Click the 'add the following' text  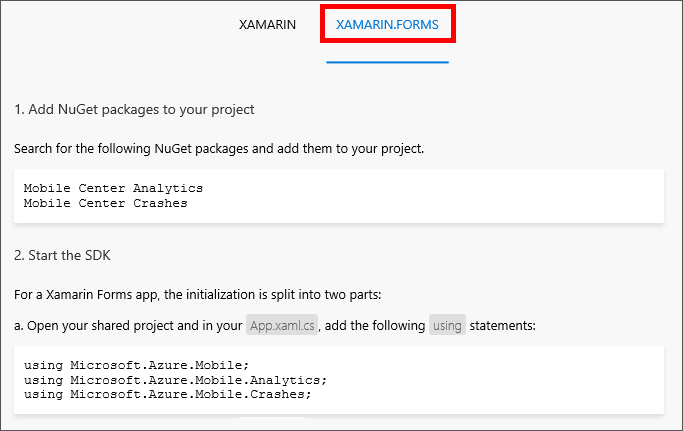click(375, 325)
